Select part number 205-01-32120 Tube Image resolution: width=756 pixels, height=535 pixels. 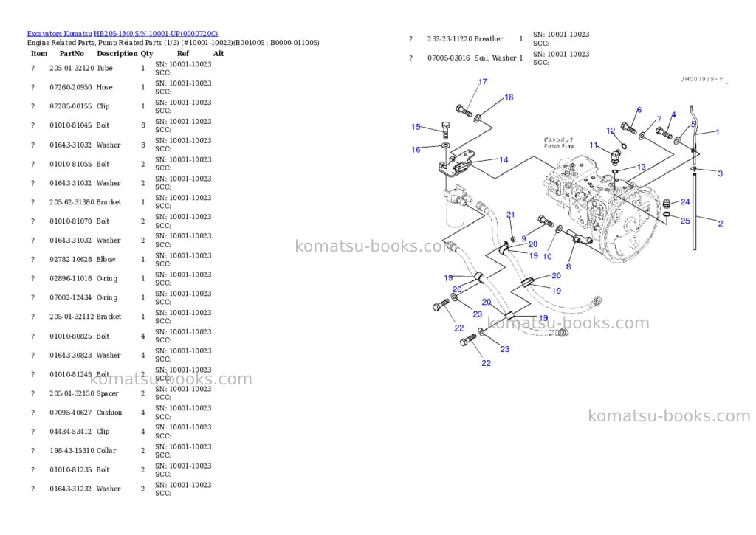[x=81, y=68]
